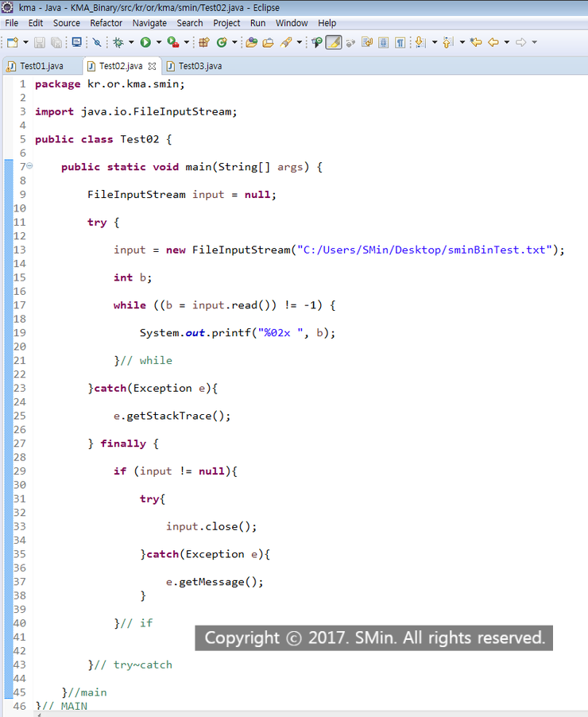Click the Last Edit Location icon
588x717 pixels.
coord(476,42)
